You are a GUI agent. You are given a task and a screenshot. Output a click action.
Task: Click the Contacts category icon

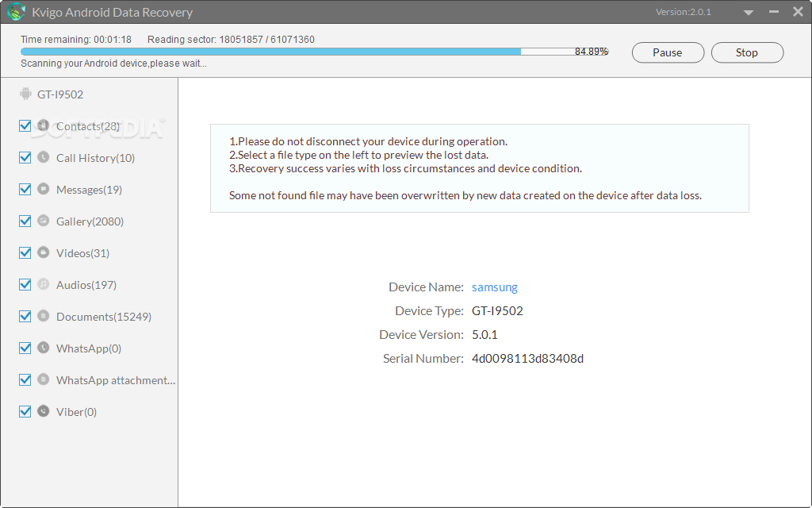44,125
